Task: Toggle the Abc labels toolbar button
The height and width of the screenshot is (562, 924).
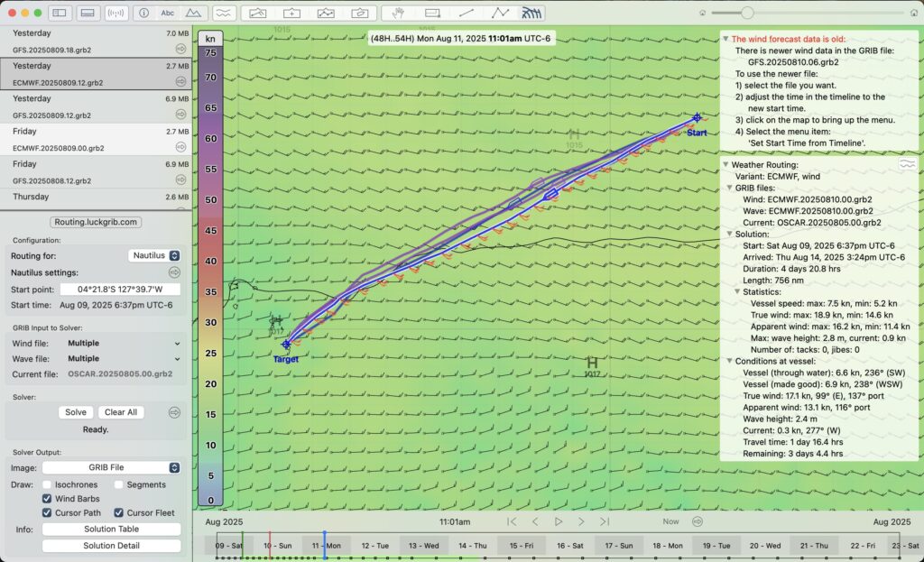Action: click(168, 14)
